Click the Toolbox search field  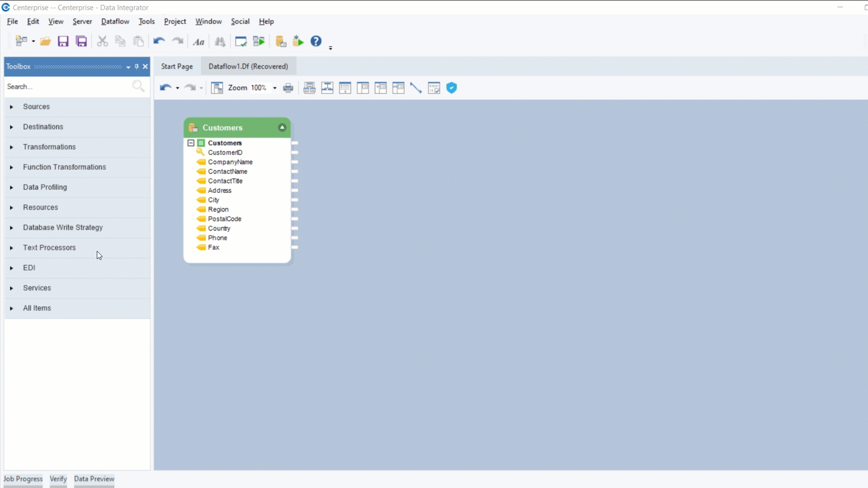tap(68, 86)
